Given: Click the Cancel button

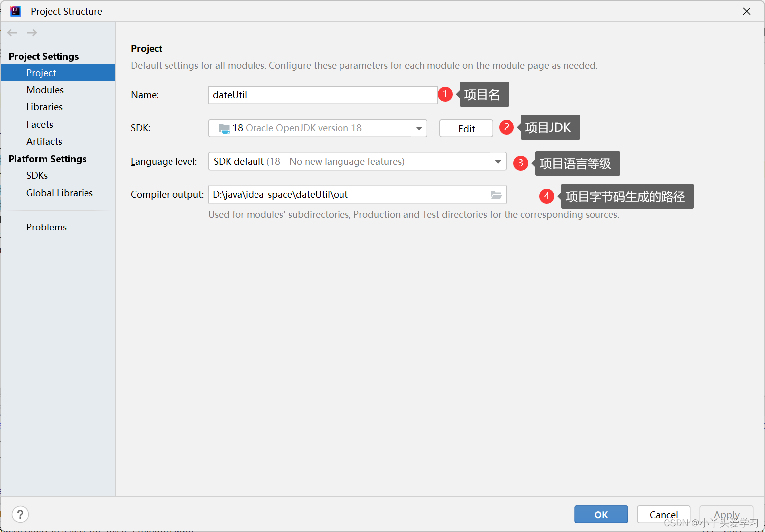Looking at the screenshot, I should tap(663, 514).
